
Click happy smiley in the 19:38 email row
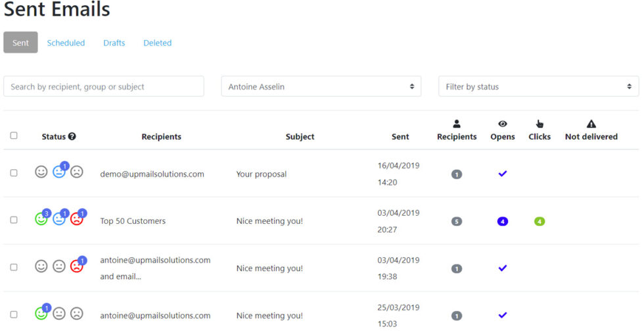coord(41,266)
